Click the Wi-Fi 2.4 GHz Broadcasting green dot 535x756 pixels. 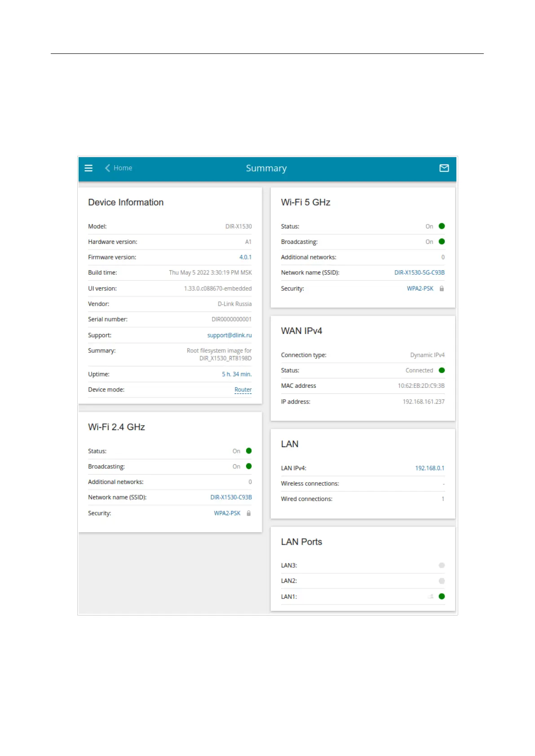pos(249,466)
